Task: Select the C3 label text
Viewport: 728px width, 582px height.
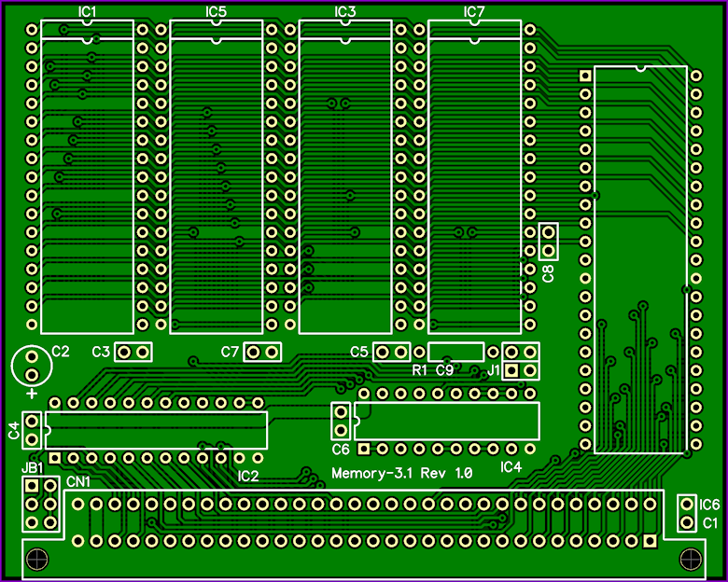Action: click(x=101, y=353)
